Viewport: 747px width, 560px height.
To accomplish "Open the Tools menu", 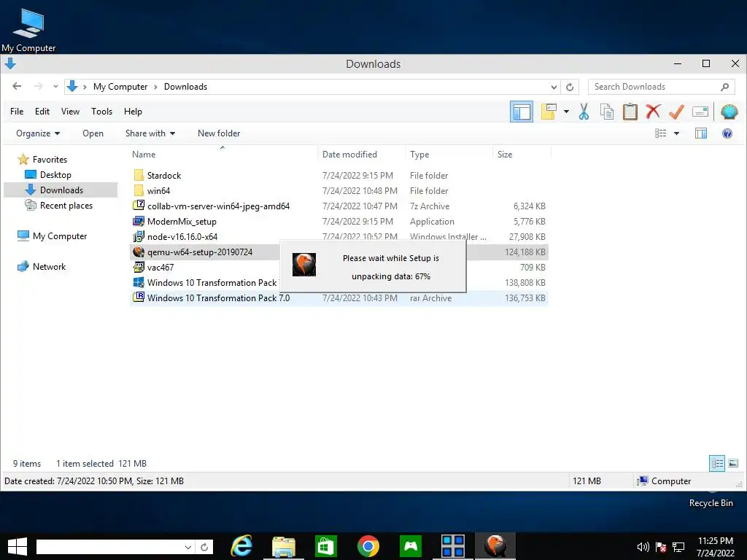I will coord(102,112).
